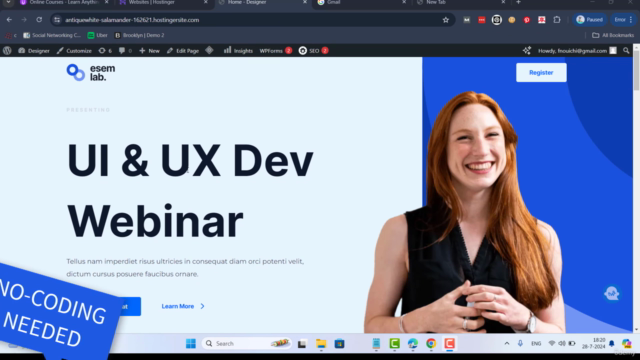The image size is (640, 360).
Task: Open the Windows Start menu
Action: click(x=191, y=344)
